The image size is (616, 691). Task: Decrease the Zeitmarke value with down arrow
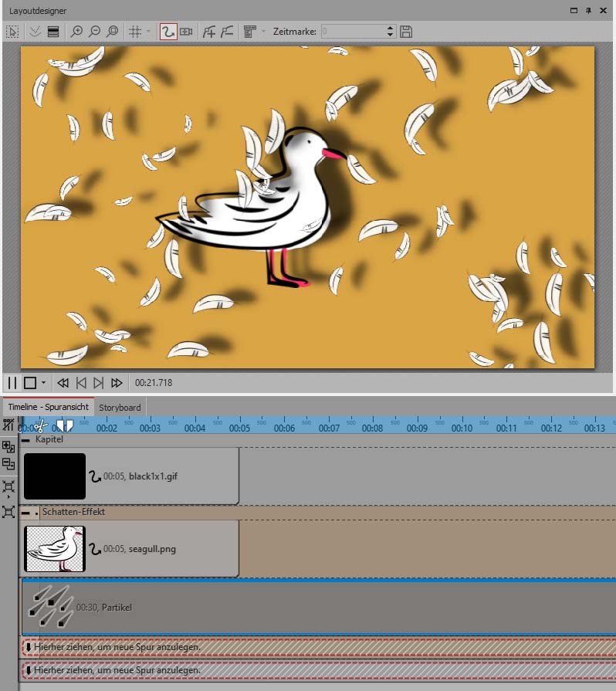390,35
